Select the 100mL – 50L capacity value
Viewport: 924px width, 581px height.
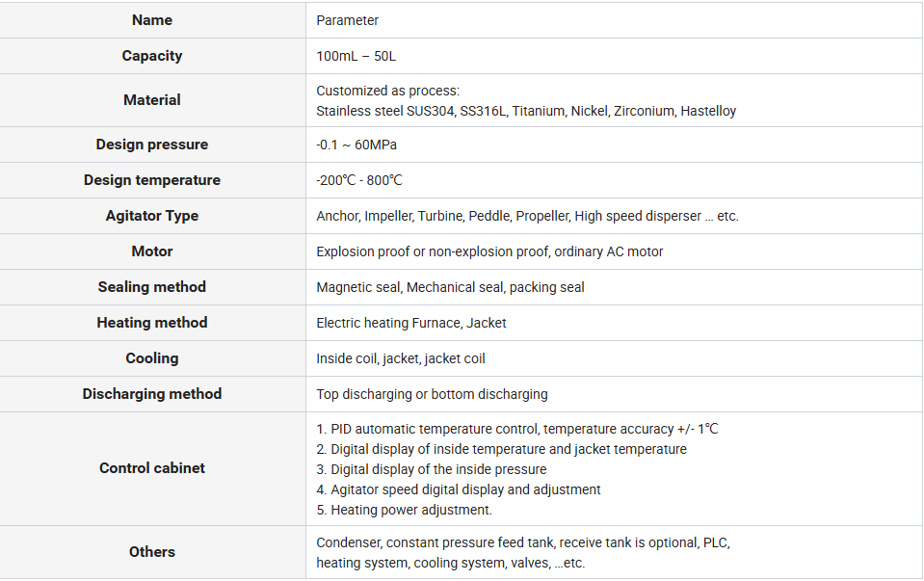point(356,57)
